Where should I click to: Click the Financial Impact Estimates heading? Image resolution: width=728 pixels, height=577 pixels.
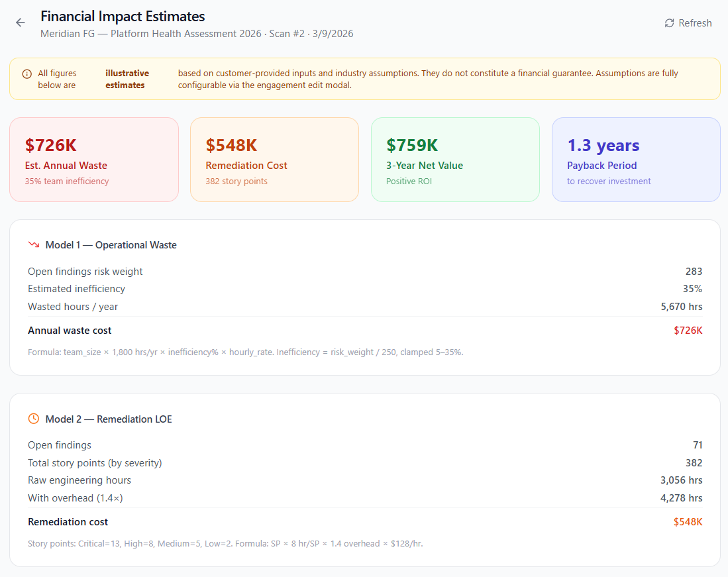click(123, 17)
